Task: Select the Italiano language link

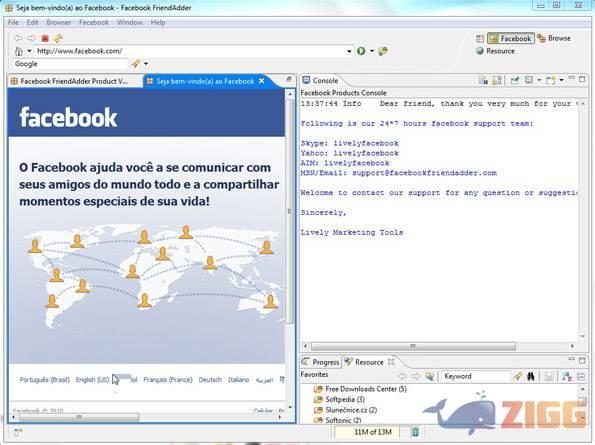Action: coord(238,380)
